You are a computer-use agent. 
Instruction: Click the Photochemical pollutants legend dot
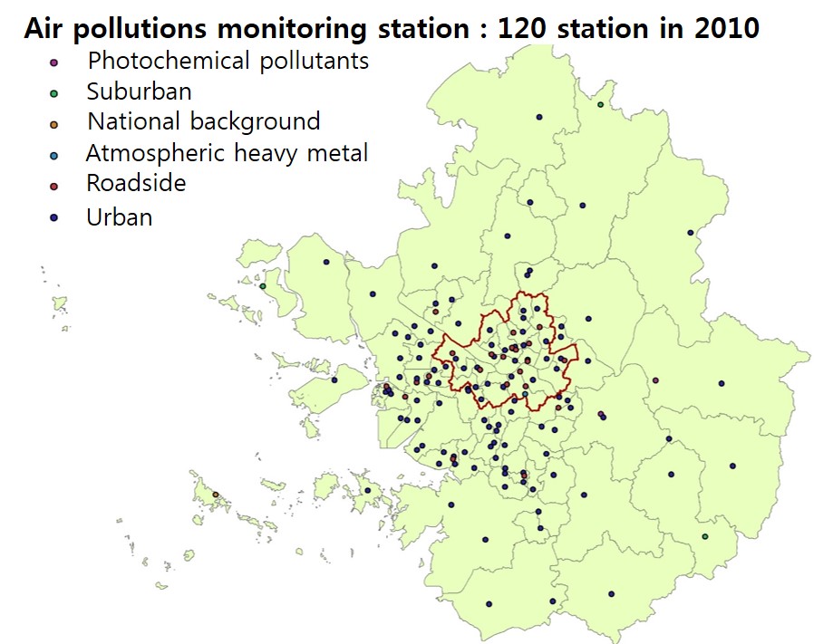click(54, 62)
